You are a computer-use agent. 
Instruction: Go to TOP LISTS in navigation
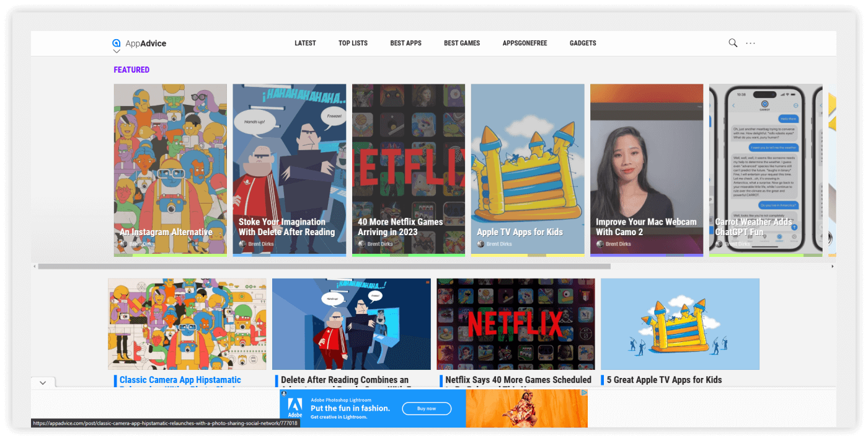pos(353,43)
